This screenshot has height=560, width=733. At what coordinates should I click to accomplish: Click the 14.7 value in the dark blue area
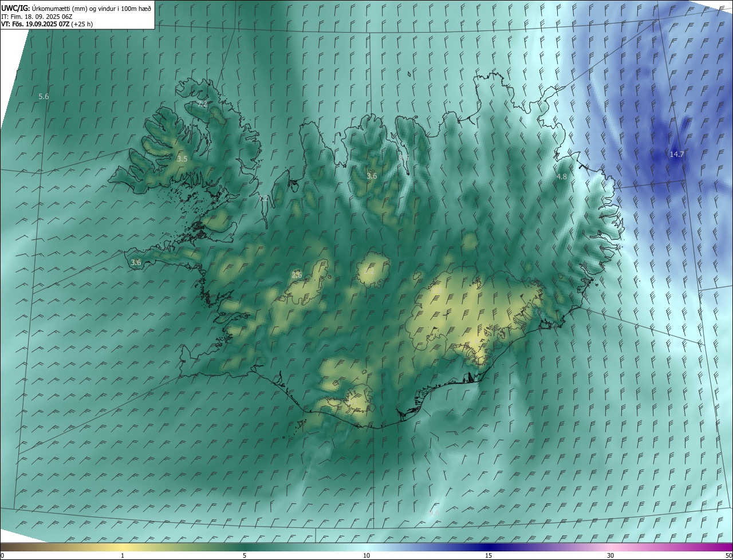(x=677, y=154)
